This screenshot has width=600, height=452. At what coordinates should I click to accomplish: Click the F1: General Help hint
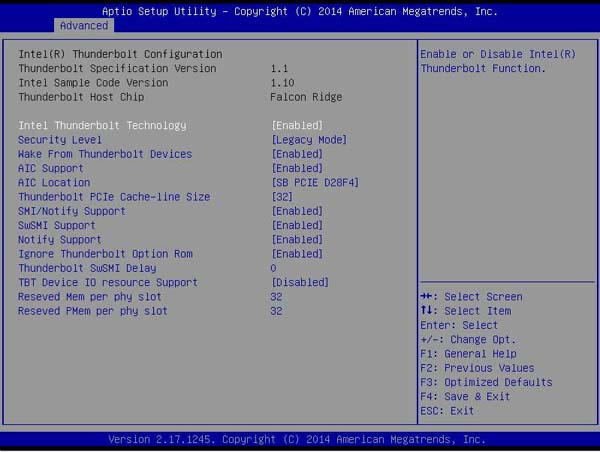tap(468, 354)
